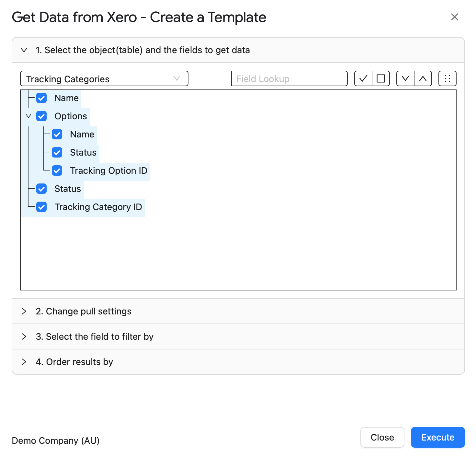Image resolution: width=476 pixels, height=459 pixels.
Task: Expand all tree nodes with down chevron
Action: tap(405, 78)
